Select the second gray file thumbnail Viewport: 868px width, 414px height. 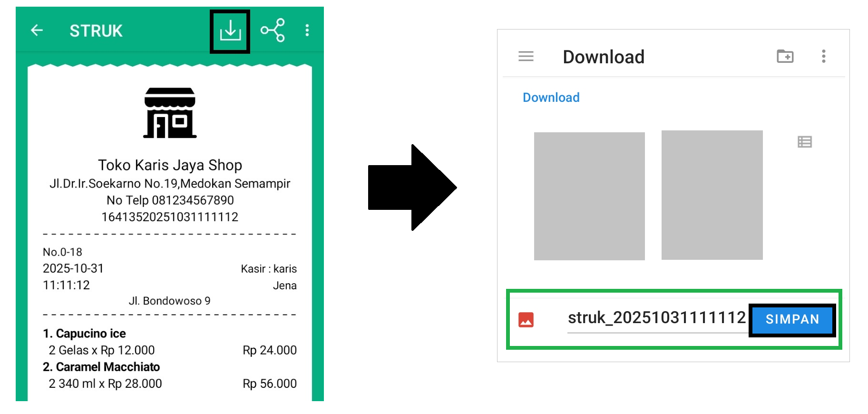[712, 195]
